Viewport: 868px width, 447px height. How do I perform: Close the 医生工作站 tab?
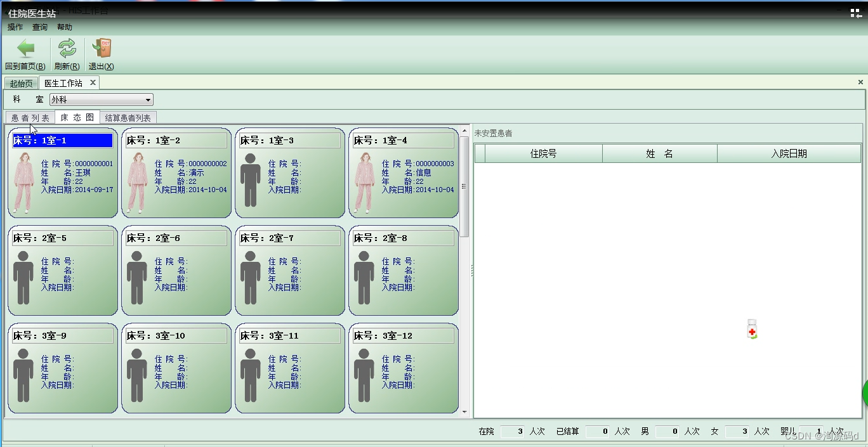pos(93,82)
